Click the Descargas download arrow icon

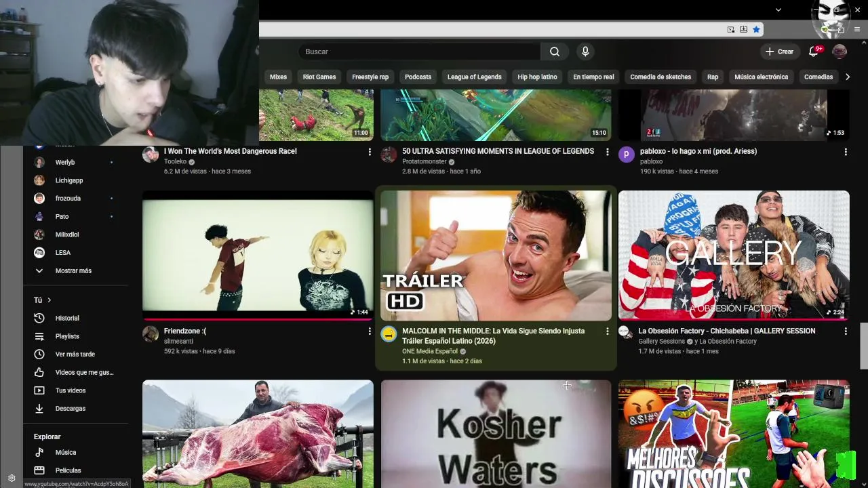39,408
